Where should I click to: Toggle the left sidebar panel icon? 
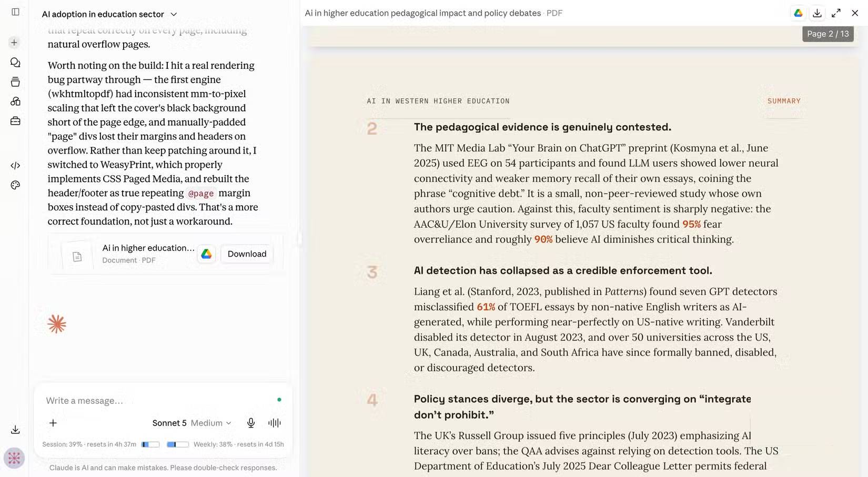(15, 12)
